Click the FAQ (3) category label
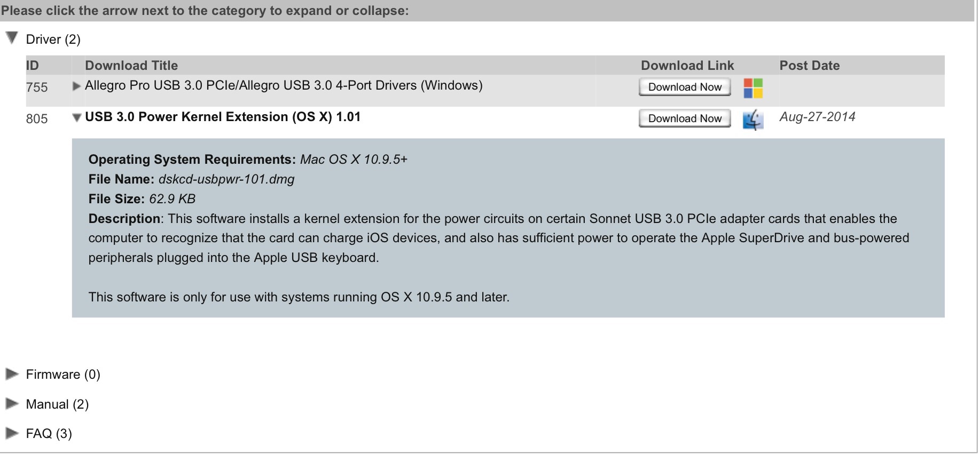 tap(49, 434)
